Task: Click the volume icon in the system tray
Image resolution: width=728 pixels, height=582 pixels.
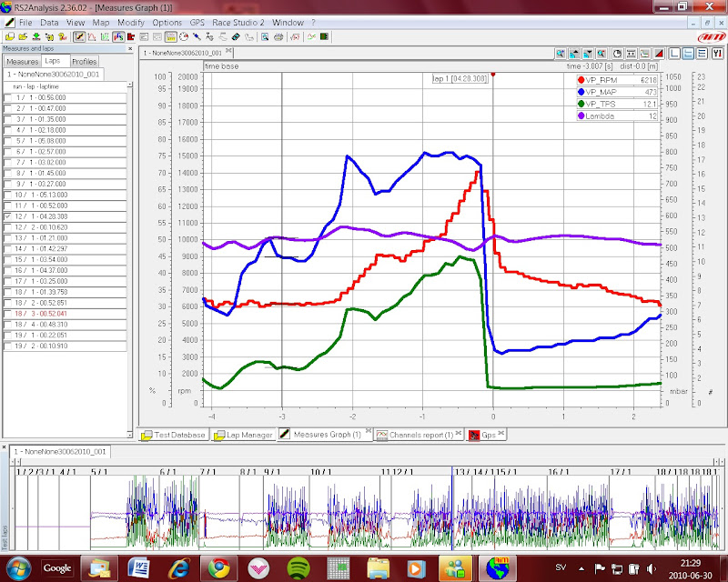Action: coord(652,568)
